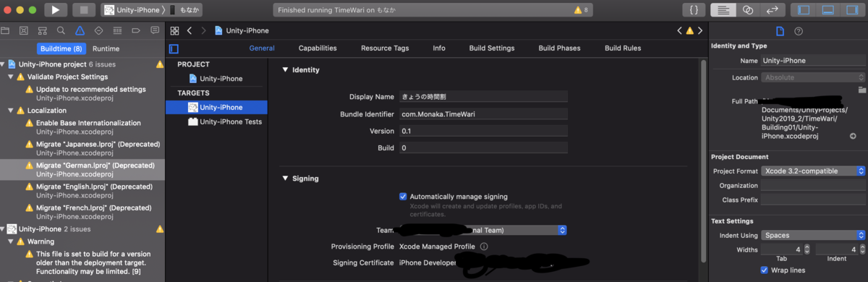Go forward using jump bar arrow

(x=204, y=30)
